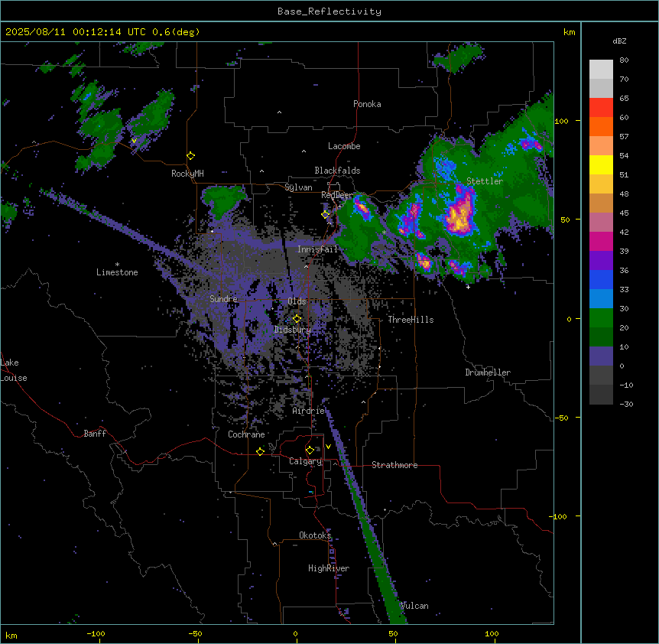Click the storm cell east of RedDeer
The width and height of the screenshot is (659, 644).
tap(362, 207)
